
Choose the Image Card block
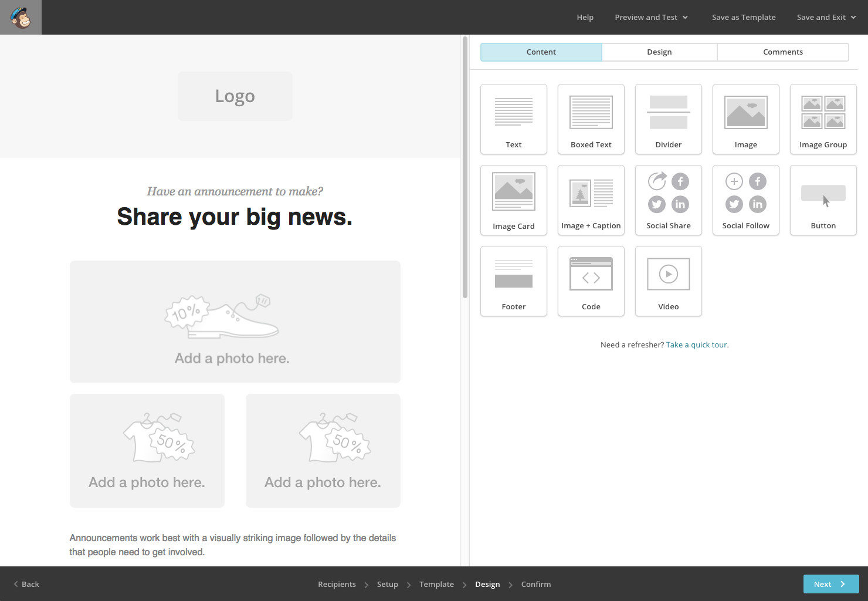pyautogui.click(x=513, y=200)
